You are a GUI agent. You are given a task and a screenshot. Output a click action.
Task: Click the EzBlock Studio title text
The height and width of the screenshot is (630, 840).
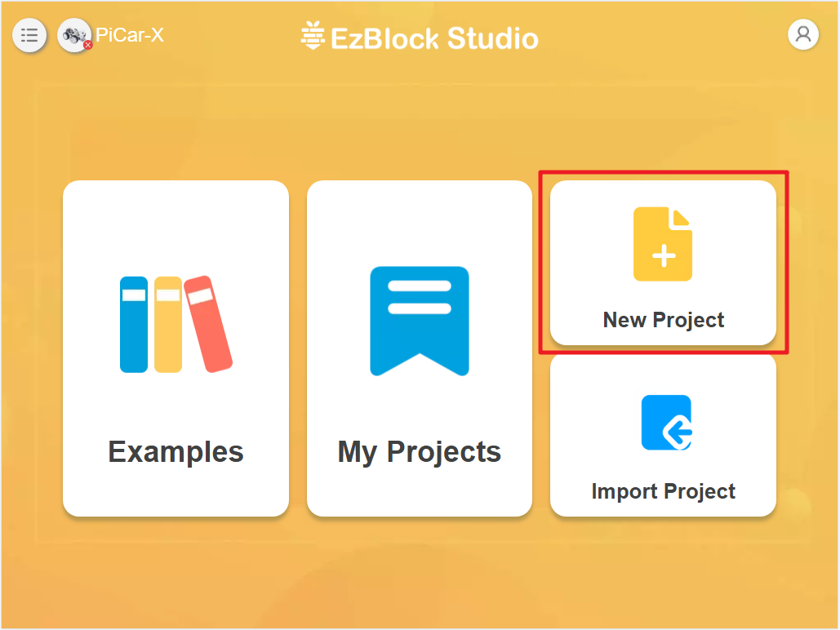tap(434, 38)
